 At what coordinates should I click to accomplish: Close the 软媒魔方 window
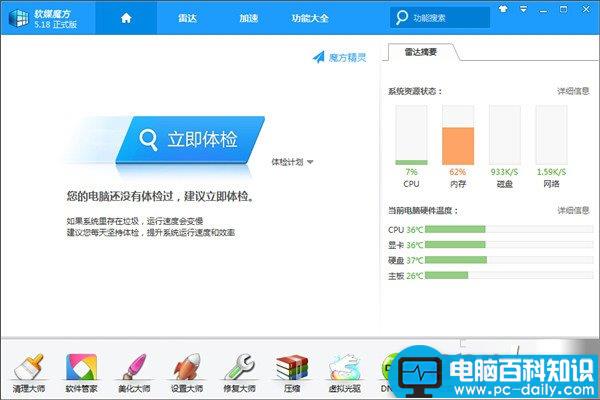(586, 9)
